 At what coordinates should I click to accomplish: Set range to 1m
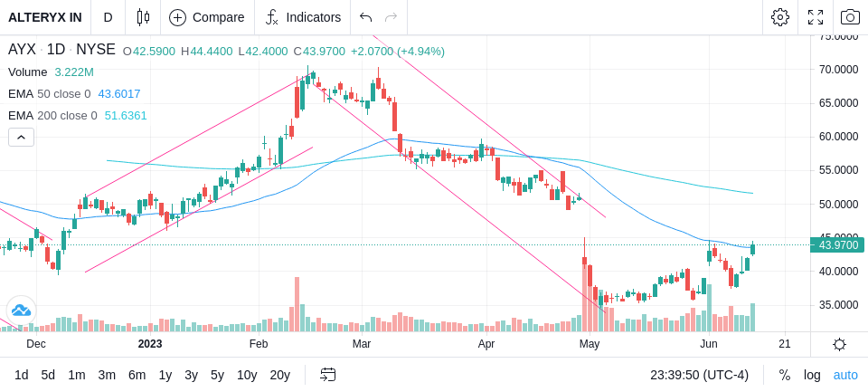point(76,376)
